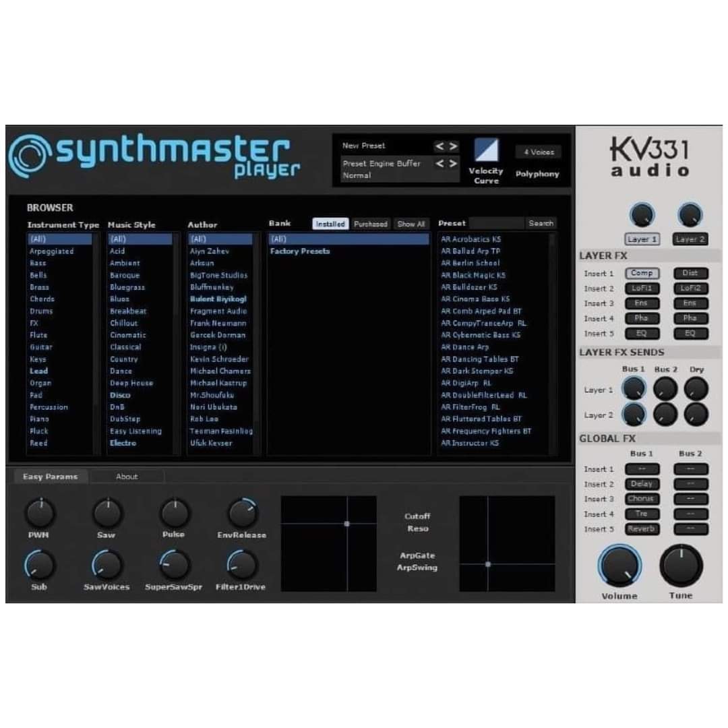The height and width of the screenshot is (728, 728).
Task: Select the Dist effect on Layer 2 Insert 1
Action: [x=690, y=274]
